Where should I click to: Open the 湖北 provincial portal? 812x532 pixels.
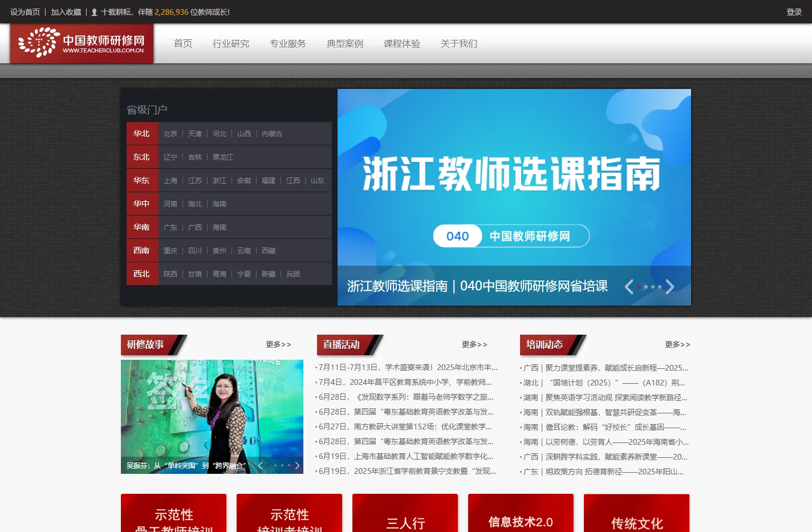click(x=195, y=204)
